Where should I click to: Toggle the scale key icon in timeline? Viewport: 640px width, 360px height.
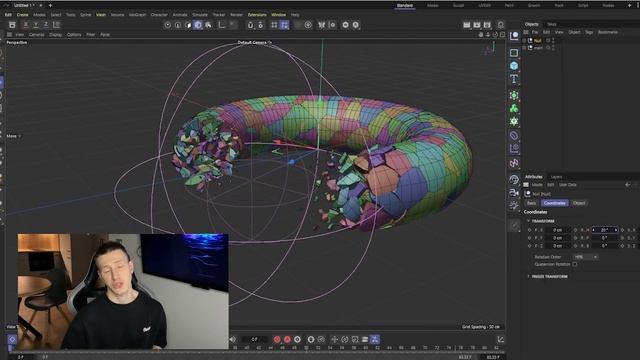355,339
